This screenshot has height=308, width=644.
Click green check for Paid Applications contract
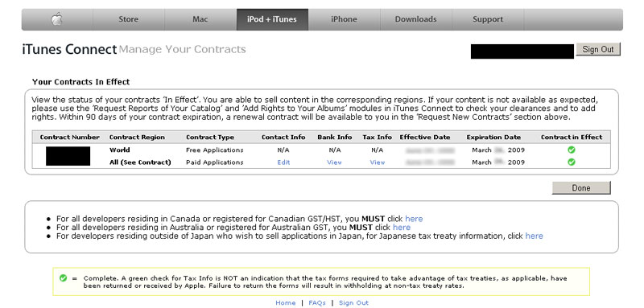click(572, 162)
